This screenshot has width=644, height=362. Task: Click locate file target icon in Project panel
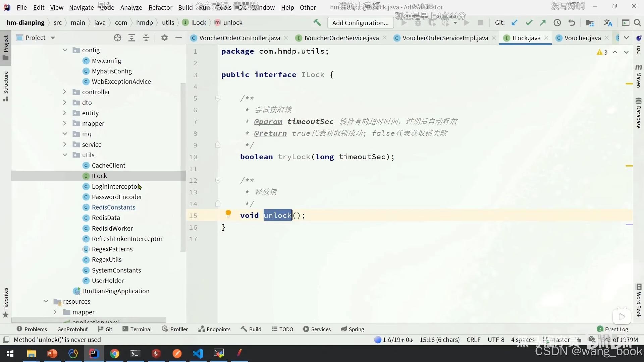pyautogui.click(x=117, y=38)
